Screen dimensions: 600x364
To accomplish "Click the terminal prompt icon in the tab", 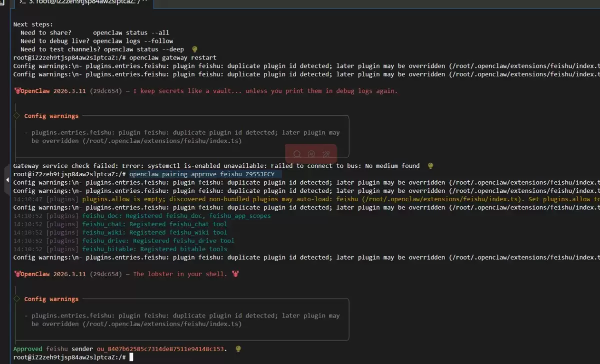I will point(23,2).
